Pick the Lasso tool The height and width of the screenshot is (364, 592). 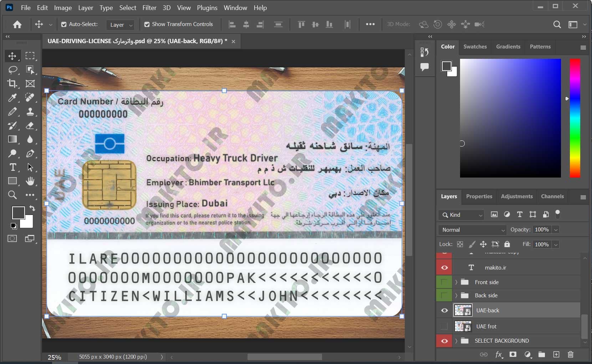coord(12,70)
